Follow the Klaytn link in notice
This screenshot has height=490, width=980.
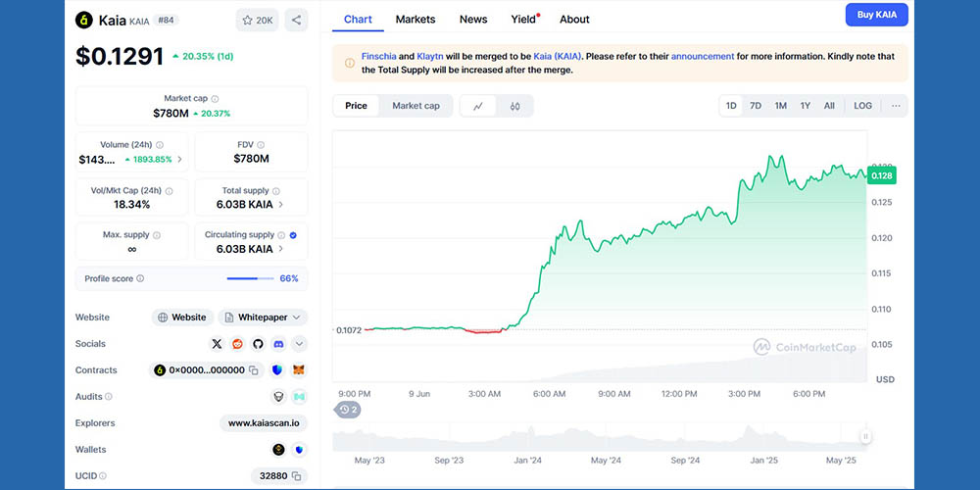click(430, 56)
